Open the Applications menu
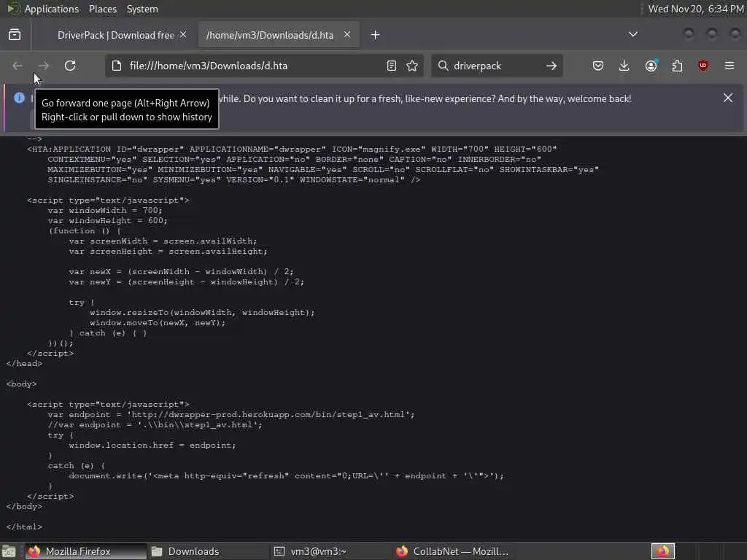747x560 pixels. pos(52,9)
